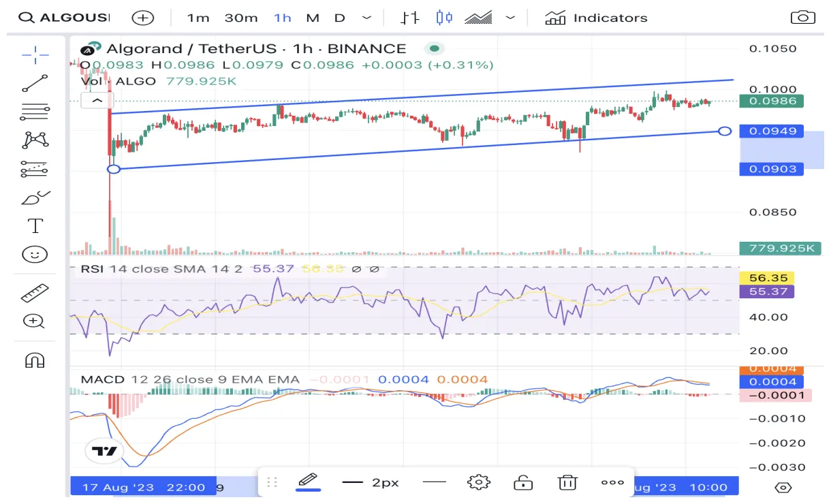Select the Trend Line tool
Image resolution: width=831 pixels, height=504 pixels.
click(33, 83)
